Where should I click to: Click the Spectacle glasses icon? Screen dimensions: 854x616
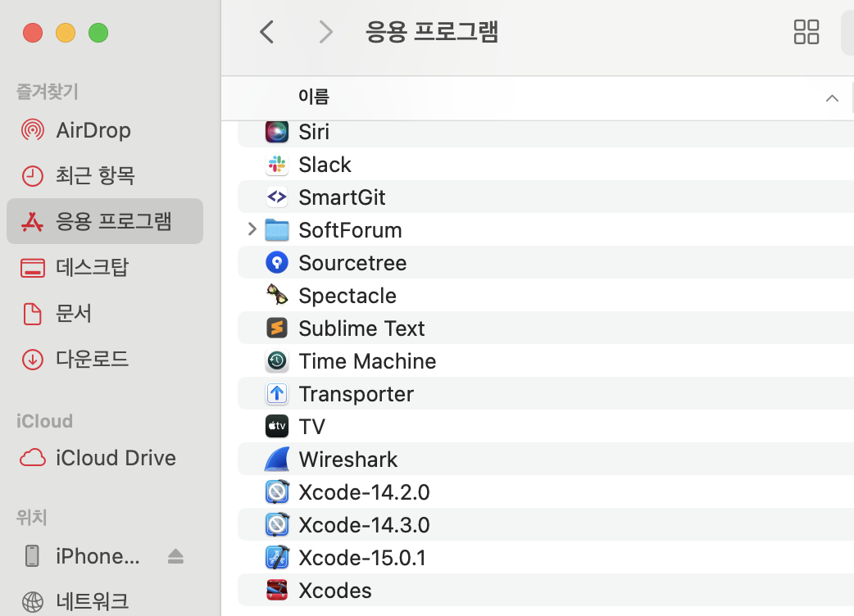[277, 296]
